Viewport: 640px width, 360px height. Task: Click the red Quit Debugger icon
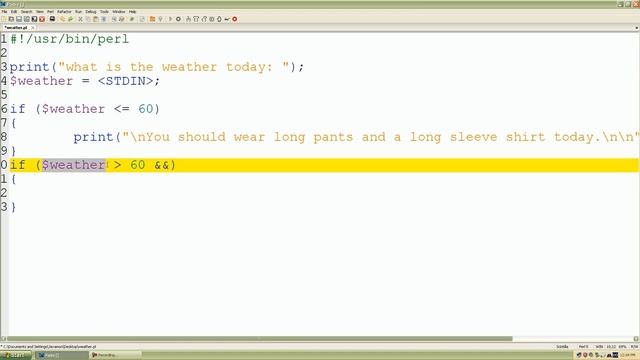click(x=235, y=19)
